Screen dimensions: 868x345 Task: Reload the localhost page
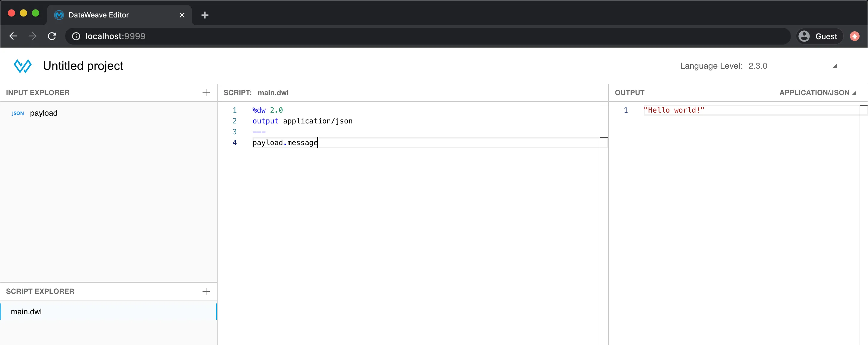click(x=52, y=36)
